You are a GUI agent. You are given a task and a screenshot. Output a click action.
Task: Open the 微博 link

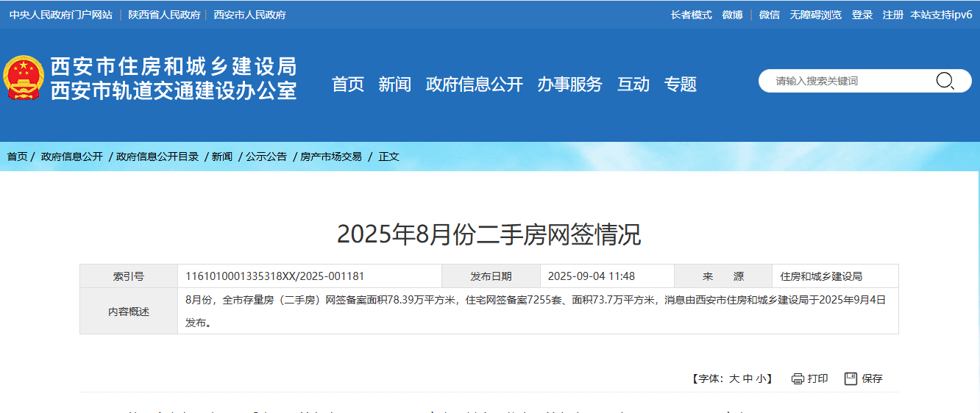pos(733,15)
